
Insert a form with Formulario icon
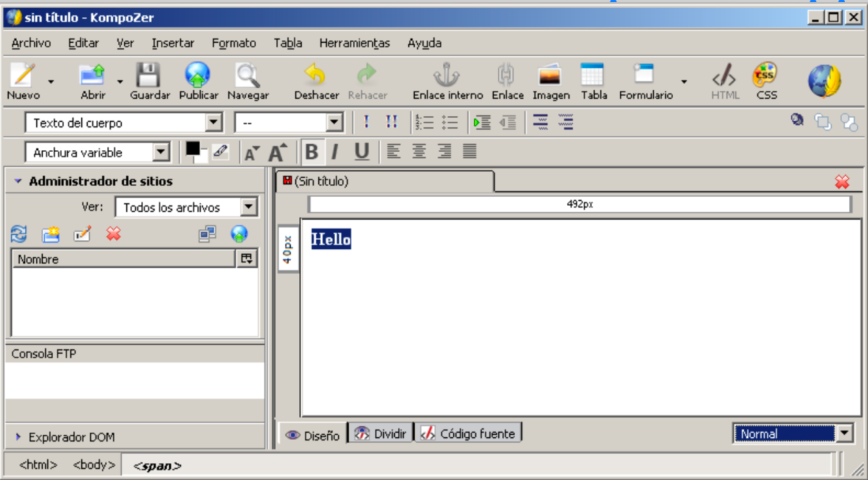645,81
